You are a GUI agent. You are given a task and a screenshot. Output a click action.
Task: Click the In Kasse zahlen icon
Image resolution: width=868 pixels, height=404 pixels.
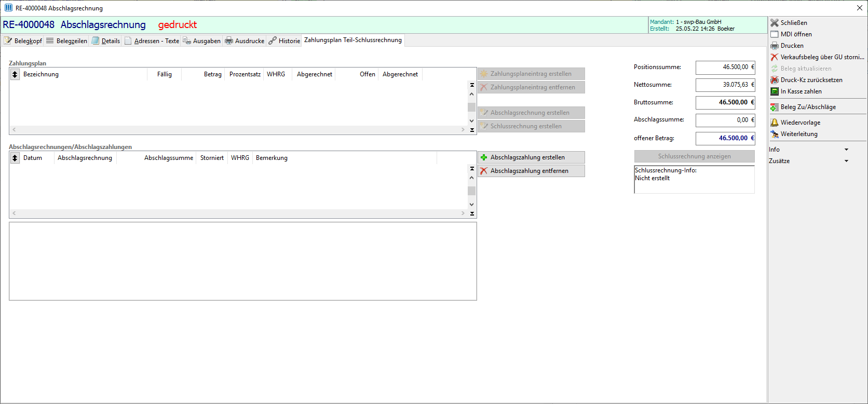775,91
